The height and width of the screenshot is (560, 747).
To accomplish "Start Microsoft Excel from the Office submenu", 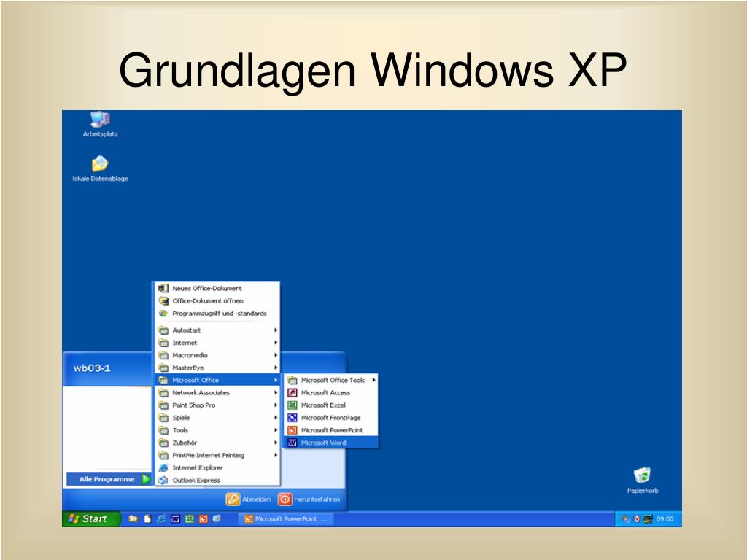I will pyautogui.click(x=332, y=405).
